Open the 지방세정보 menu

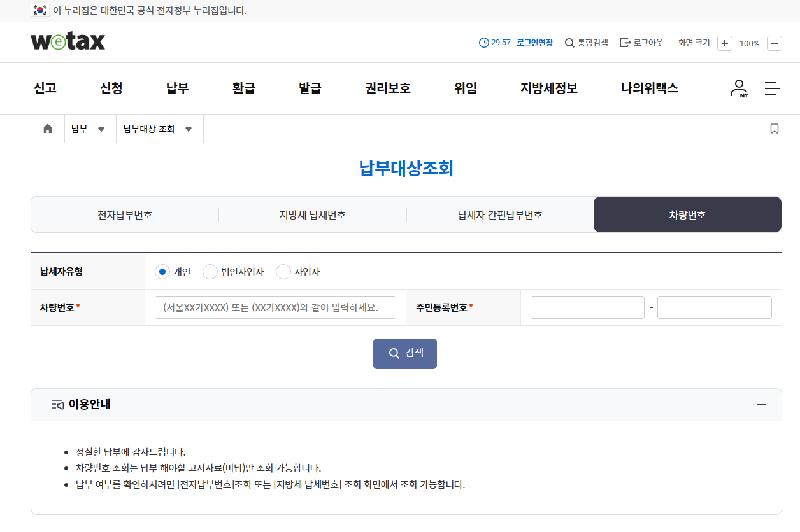(x=549, y=88)
